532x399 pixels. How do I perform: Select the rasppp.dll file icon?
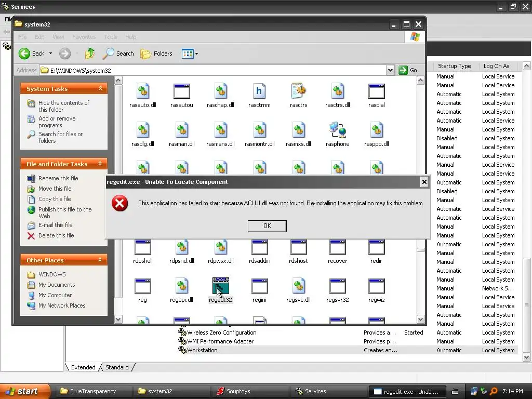[376, 130]
